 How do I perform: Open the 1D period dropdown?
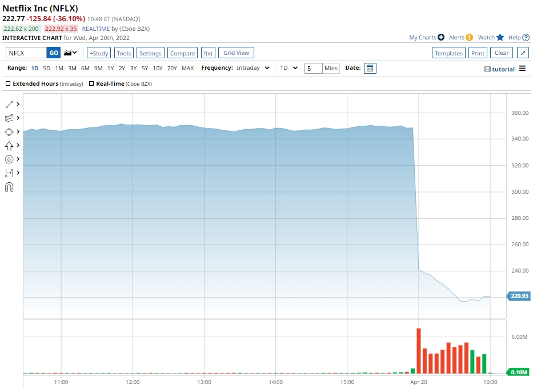288,68
